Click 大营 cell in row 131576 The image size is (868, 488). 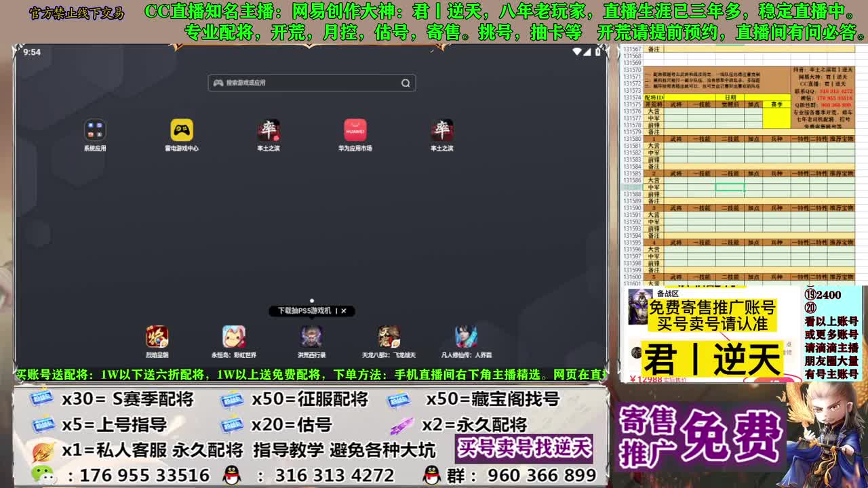click(654, 111)
